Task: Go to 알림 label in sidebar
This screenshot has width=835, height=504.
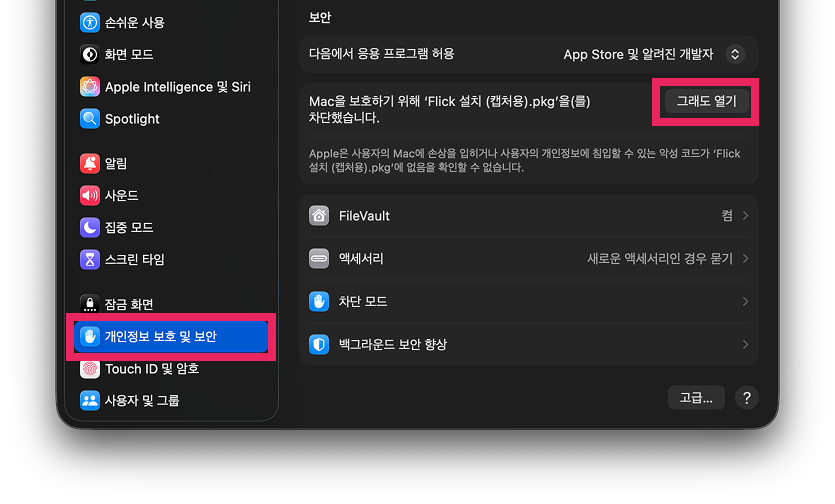Action: (x=116, y=163)
